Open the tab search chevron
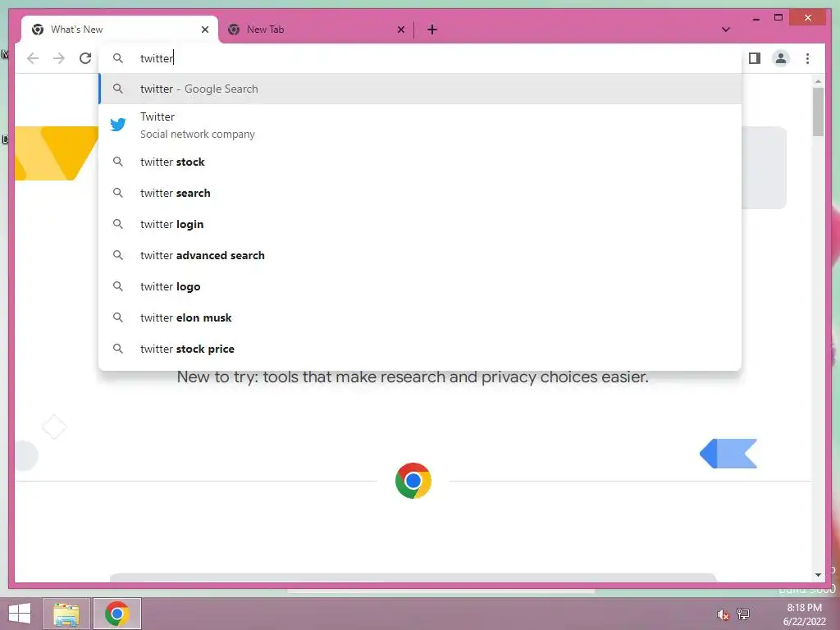Image resolution: width=840 pixels, height=630 pixels. [x=725, y=30]
